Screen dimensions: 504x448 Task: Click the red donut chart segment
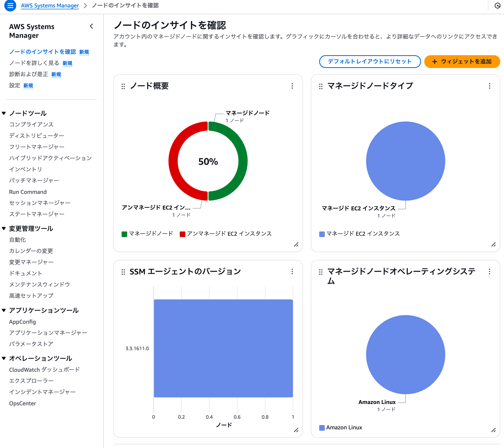pos(173,161)
